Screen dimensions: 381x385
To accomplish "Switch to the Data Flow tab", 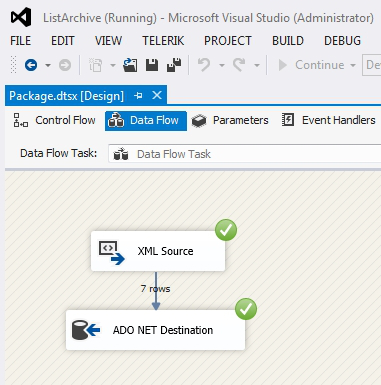I will [x=146, y=120].
